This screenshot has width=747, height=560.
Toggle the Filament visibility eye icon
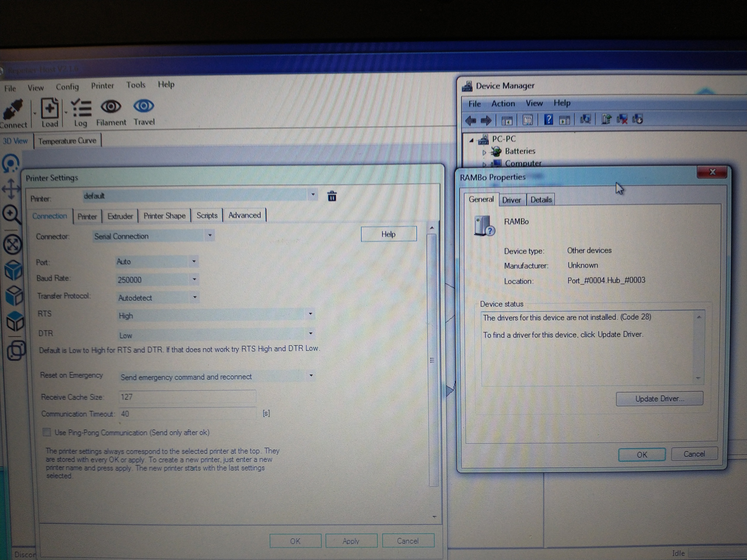[x=111, y=107]
